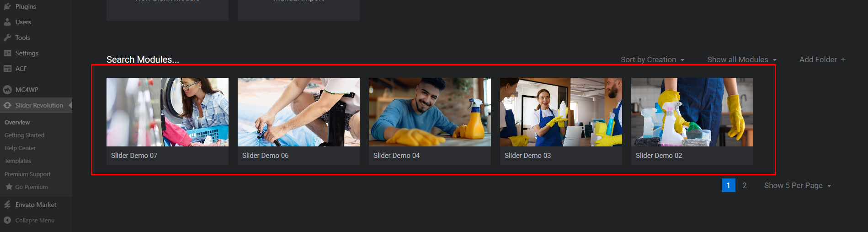This screenshot has width=868, height=232.
Task: Click the Slider Revolution refresh icon
Action: (7, 105)
